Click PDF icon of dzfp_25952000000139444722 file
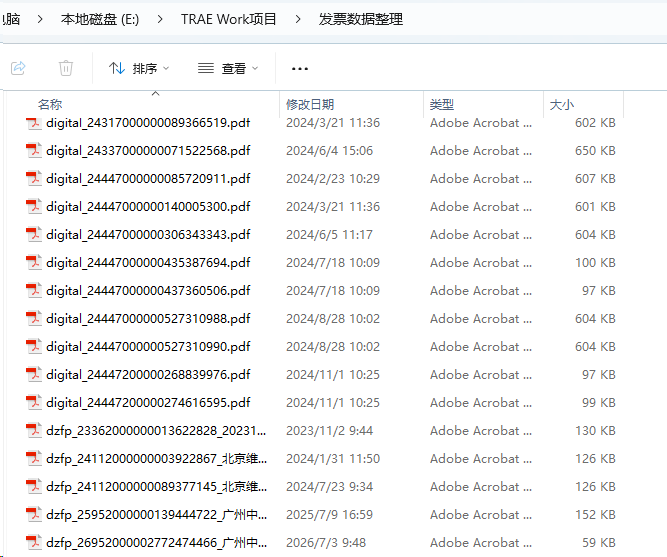Image resolution: width=667 pixels, height=557 pixels. click(x=34, y=514)
